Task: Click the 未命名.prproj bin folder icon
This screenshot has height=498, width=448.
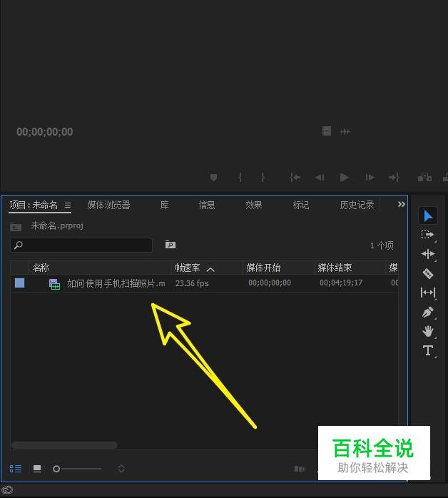Action: pos(16,226)
